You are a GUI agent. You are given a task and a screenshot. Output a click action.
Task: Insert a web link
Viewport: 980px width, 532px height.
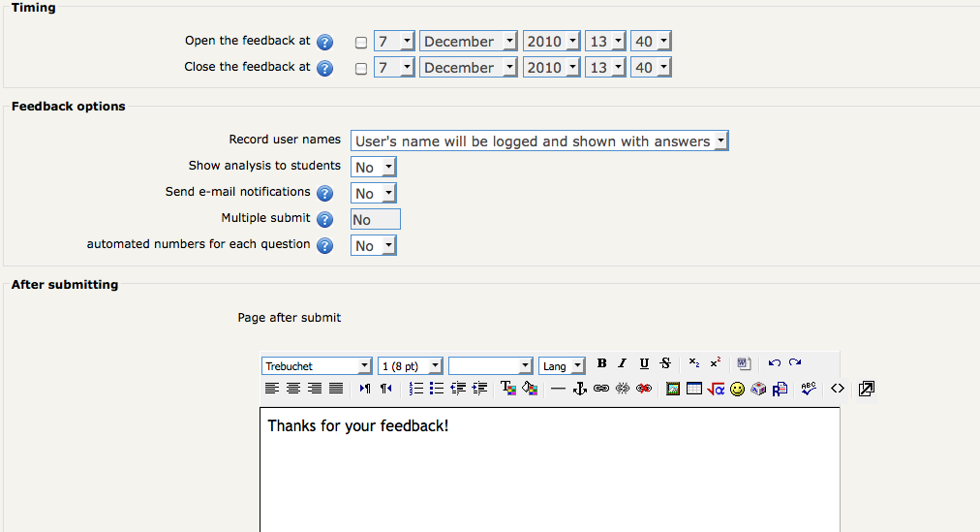[x=600, y=389]
